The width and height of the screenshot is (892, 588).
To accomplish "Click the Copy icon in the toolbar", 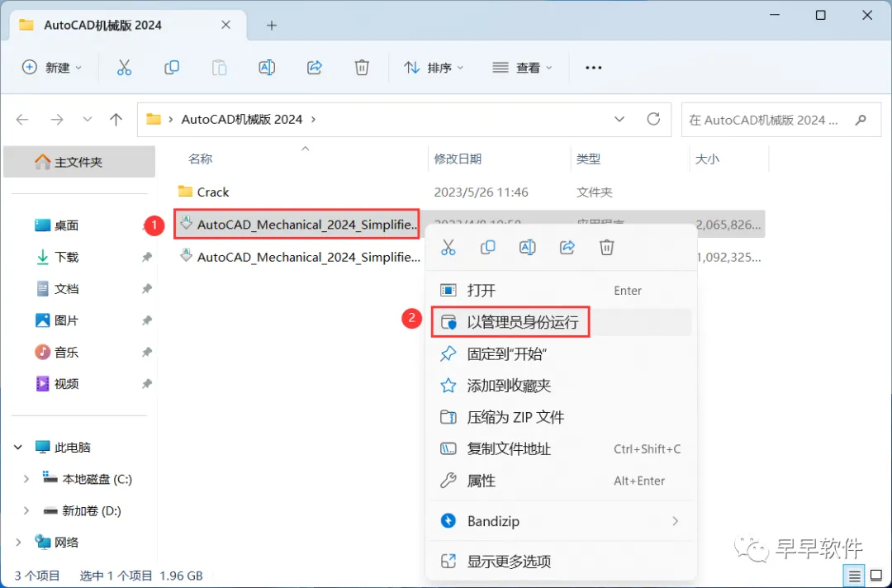I will (171, 68).
